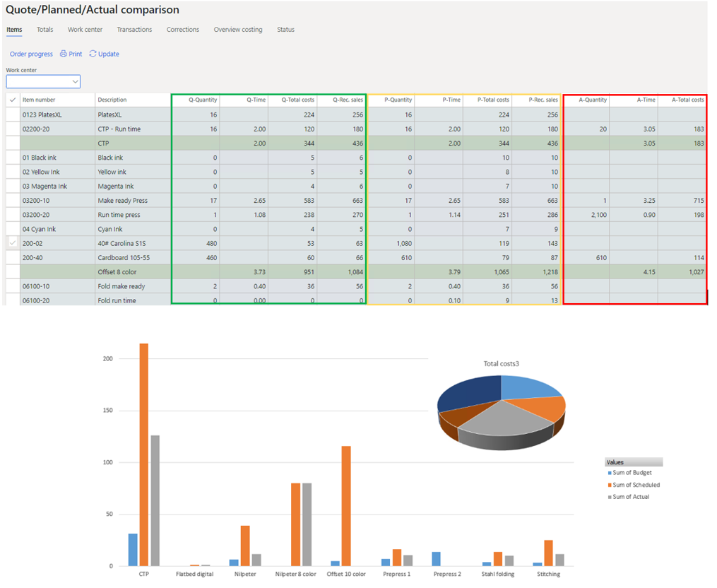Image resolution: width=717 pixels, height=588 pixels.
Task: Open the Work center dropdown
Action: (x=74, y=81)
